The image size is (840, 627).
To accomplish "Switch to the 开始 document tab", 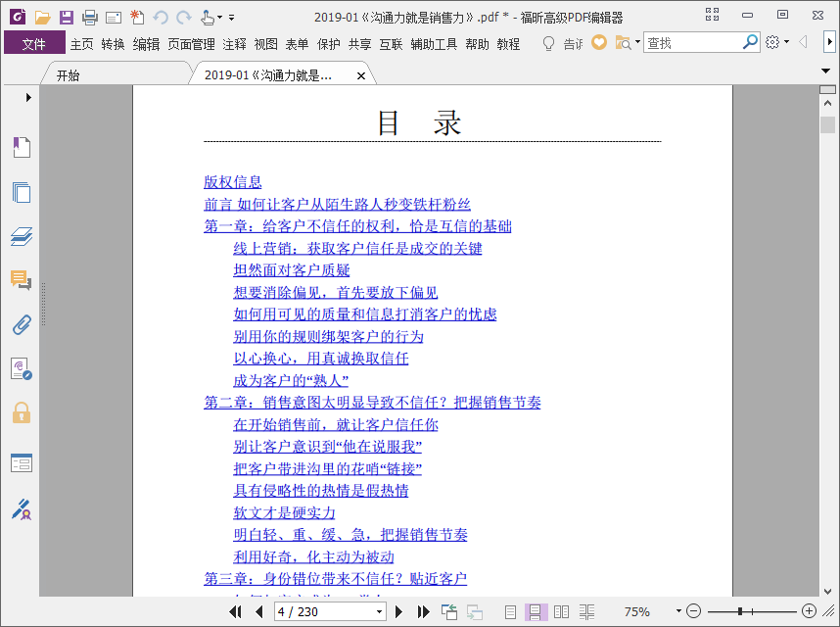I will coord(69,75).
